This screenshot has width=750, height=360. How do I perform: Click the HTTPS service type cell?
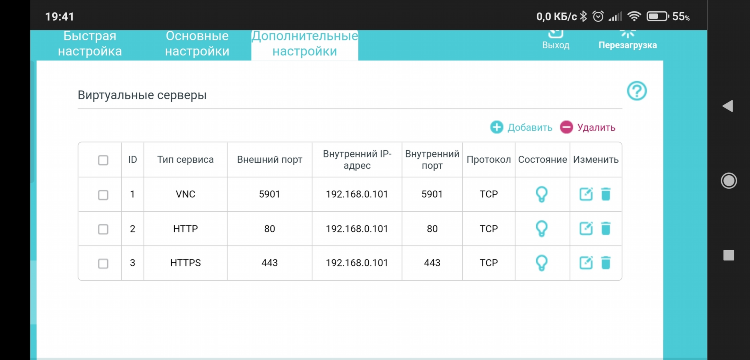tap(186, 263)
